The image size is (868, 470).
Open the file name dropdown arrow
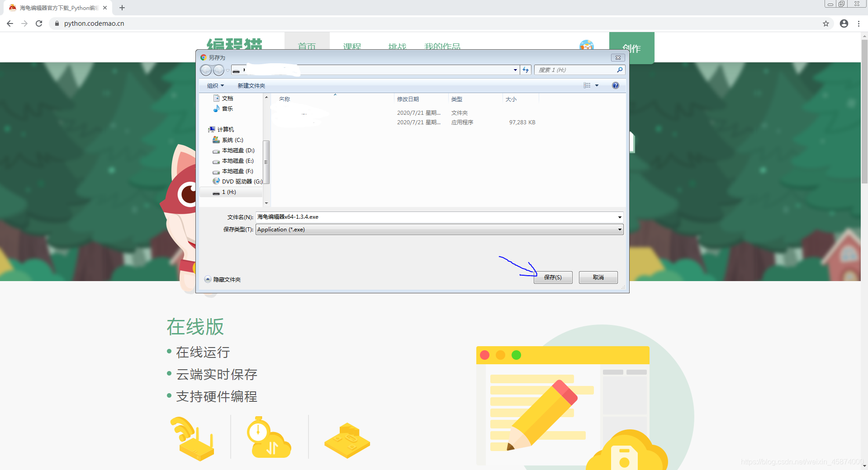click(x=620, y=217)
